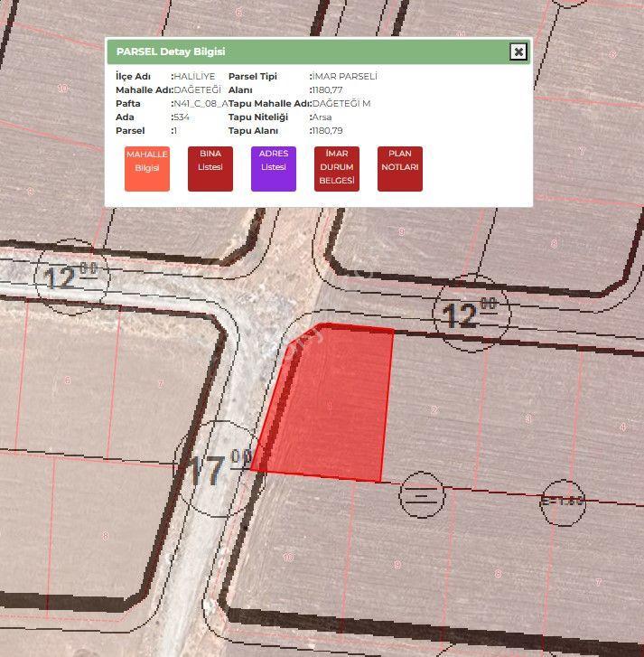644x657 pixels.
Task: Select parcel number 4 on the map
Action: click(x=622, y=427)
